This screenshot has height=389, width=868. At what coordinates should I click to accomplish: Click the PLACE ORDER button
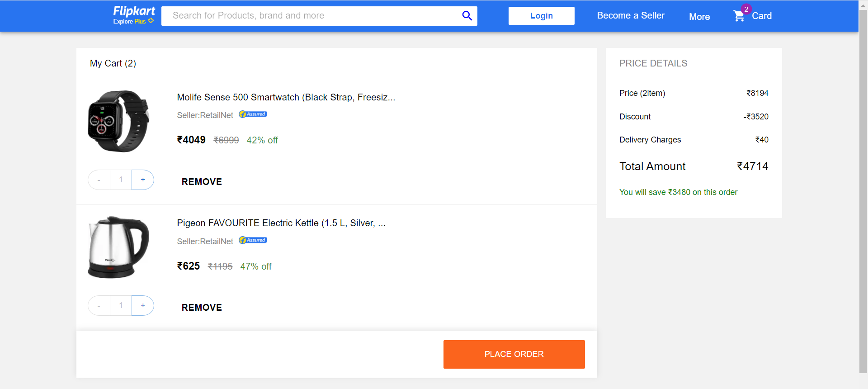[514, 354]
